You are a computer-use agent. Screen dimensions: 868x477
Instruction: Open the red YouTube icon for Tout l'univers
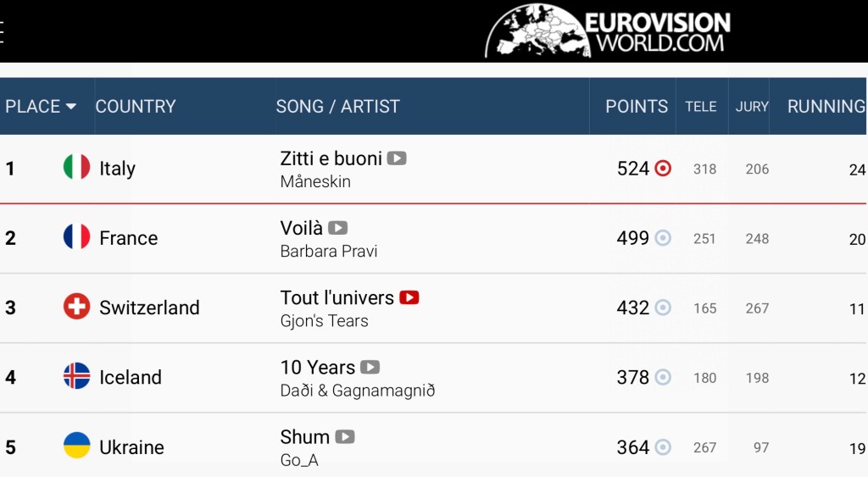coord(409,297)
